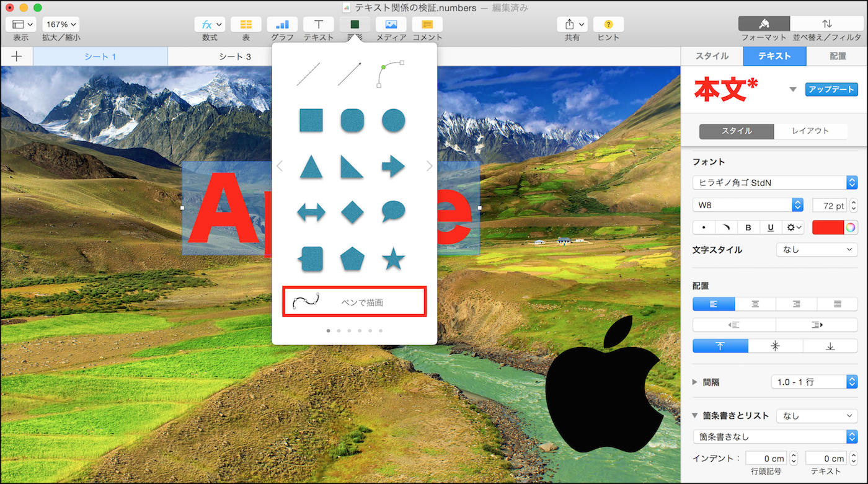
Task: Open the Media toolbar button
Action: pyautogui.click(x=391, y=24)
